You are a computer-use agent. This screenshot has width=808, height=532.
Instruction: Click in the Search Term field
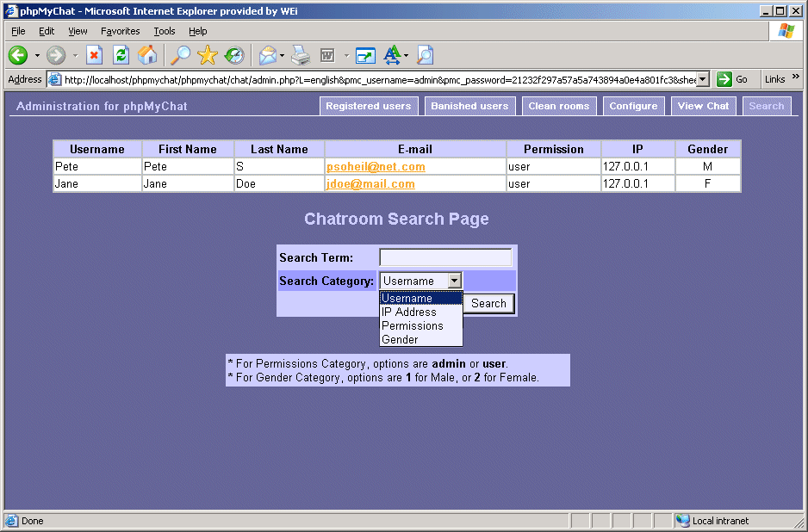coord(445,257)
